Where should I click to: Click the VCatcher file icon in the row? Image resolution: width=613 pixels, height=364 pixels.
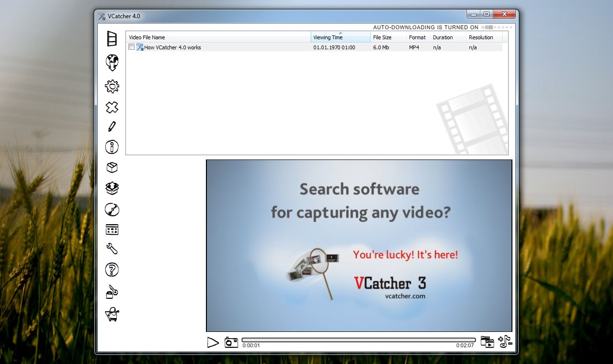pyautogui.click(x=139, y=47)
